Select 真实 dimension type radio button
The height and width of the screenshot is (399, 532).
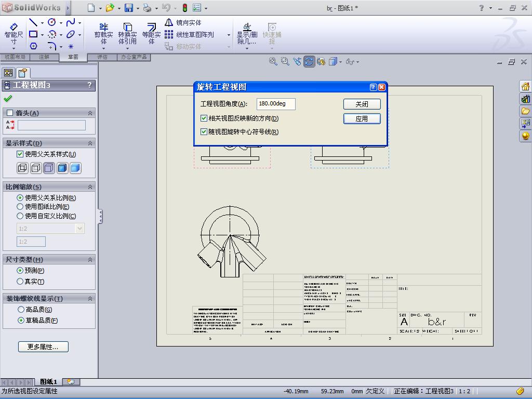(20, 281)
